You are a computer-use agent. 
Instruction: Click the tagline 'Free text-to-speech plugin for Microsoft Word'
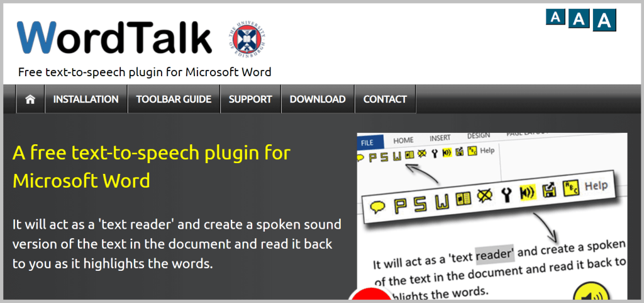click(x=145, y=72)
